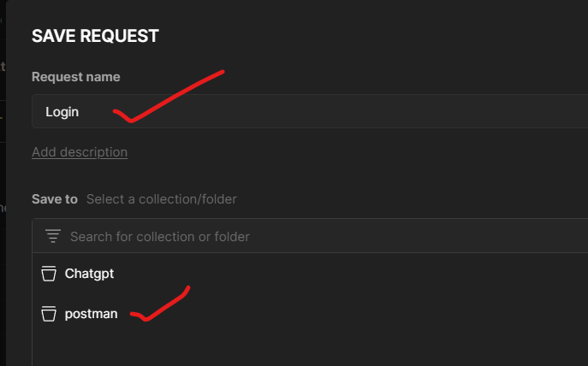
Task: Click the word Login in name field
Action: (x=62, y=112)
